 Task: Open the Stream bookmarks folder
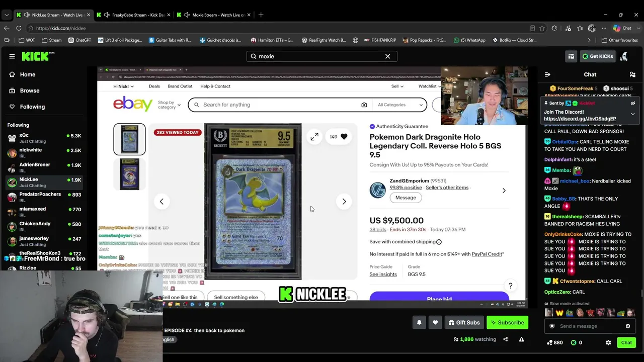(x=52, y=40)
